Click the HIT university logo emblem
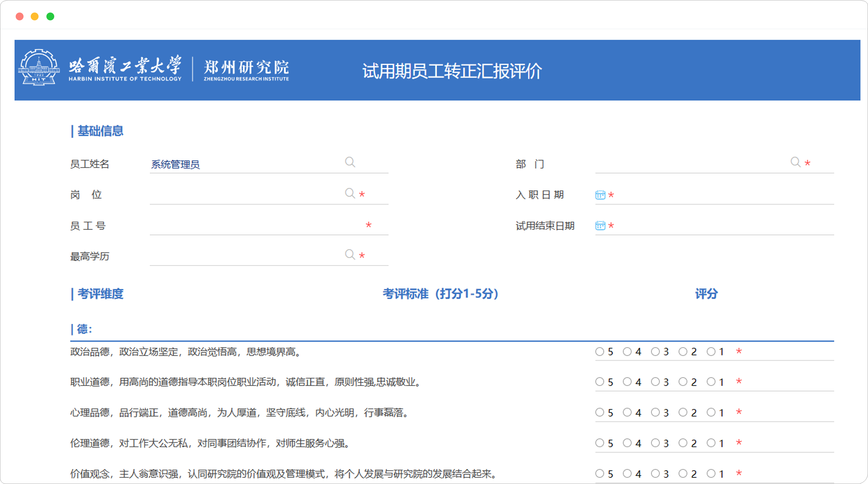This screenshot has height=484, width=868. point(39,67)
